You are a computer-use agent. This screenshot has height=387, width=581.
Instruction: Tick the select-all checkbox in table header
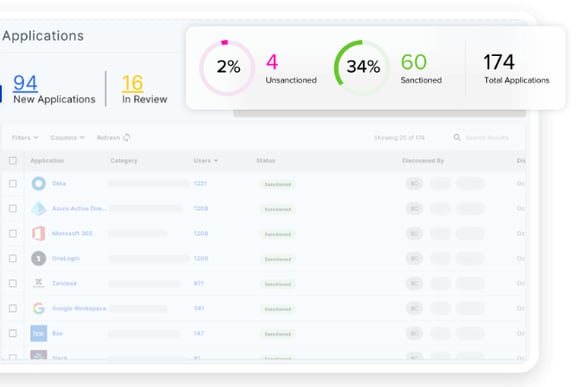coord(13,161)
